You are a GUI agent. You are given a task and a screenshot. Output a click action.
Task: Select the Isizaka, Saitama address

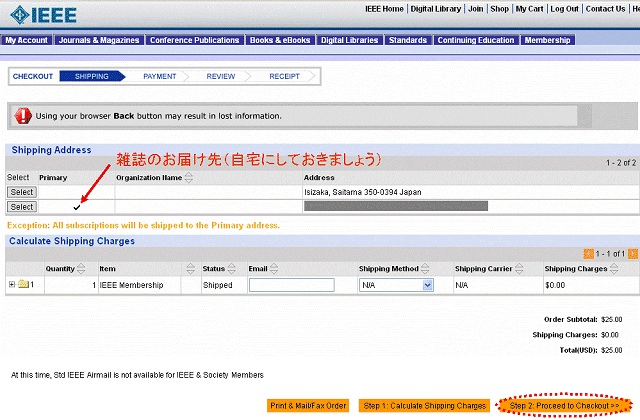22,192
